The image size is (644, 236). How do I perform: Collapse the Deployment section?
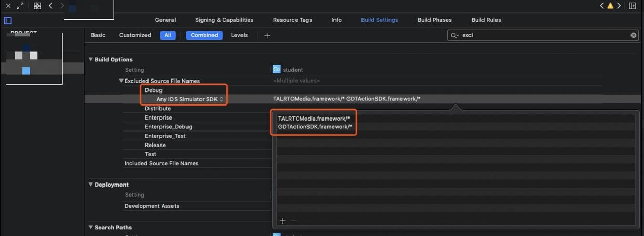[91, 185]
